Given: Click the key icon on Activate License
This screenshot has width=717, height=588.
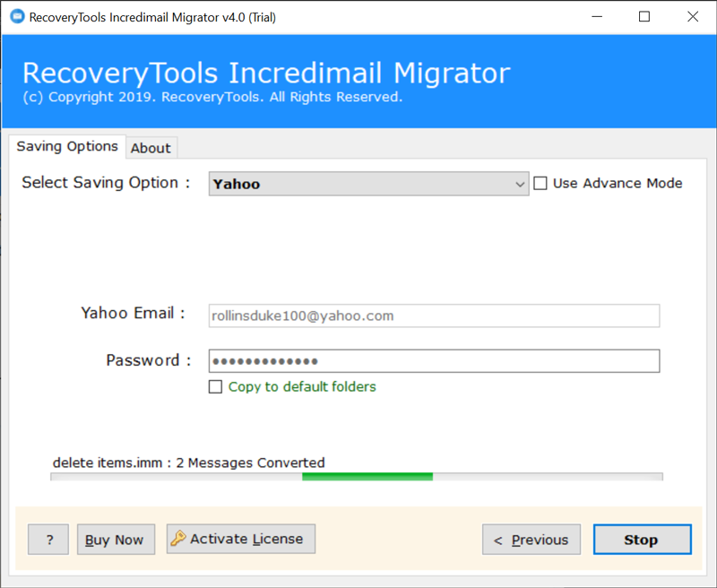Looking at the screenshot, I should (x=178, y=538).
